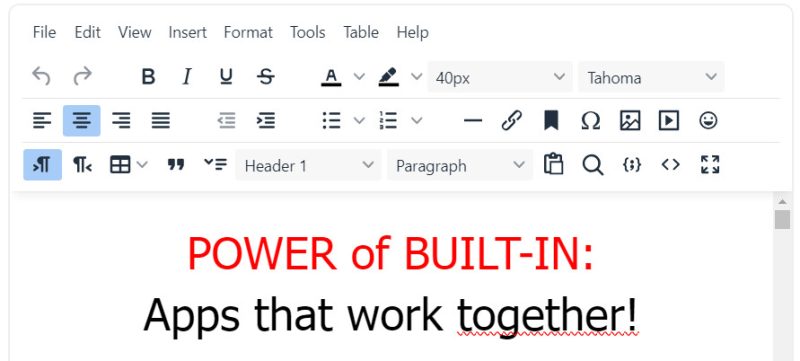Open the Edit menu
Image resolution: width=800 pixels, height=361 pixels.
[87, 32]
